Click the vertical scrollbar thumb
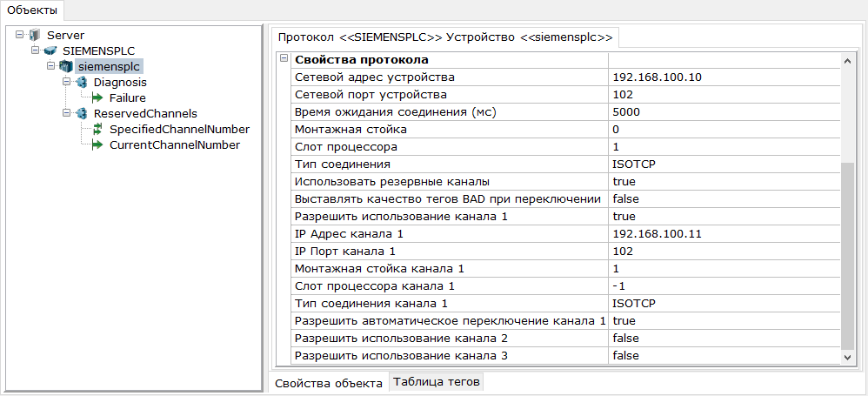Image resolution: width=868 pixels, height=396 pixels. [x=847, y=255]
